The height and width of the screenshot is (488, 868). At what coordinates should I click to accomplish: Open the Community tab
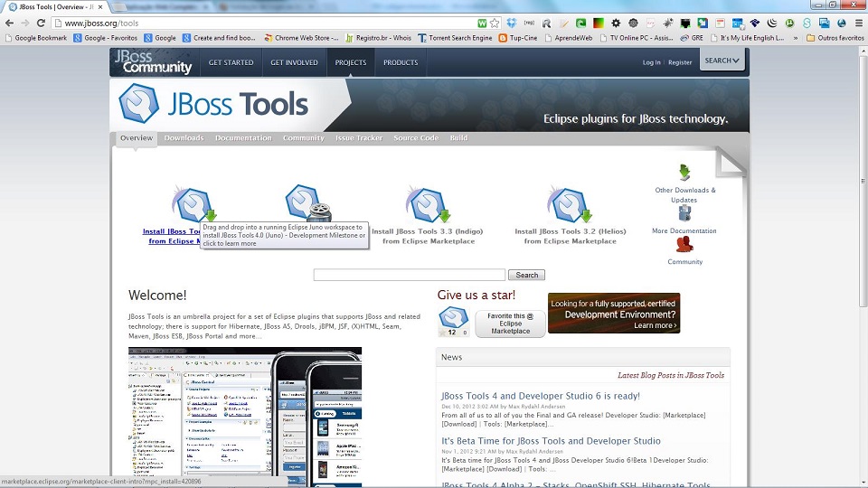click(x=304, y=138)
